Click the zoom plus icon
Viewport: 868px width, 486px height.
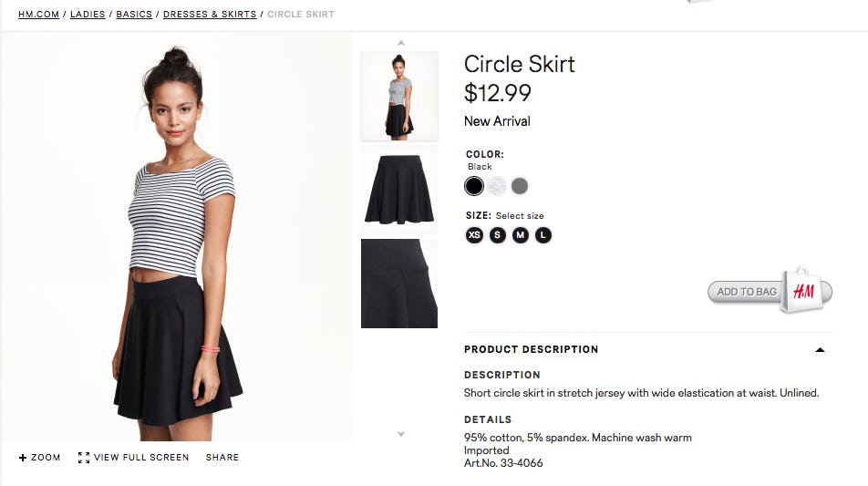pos(23,458)
